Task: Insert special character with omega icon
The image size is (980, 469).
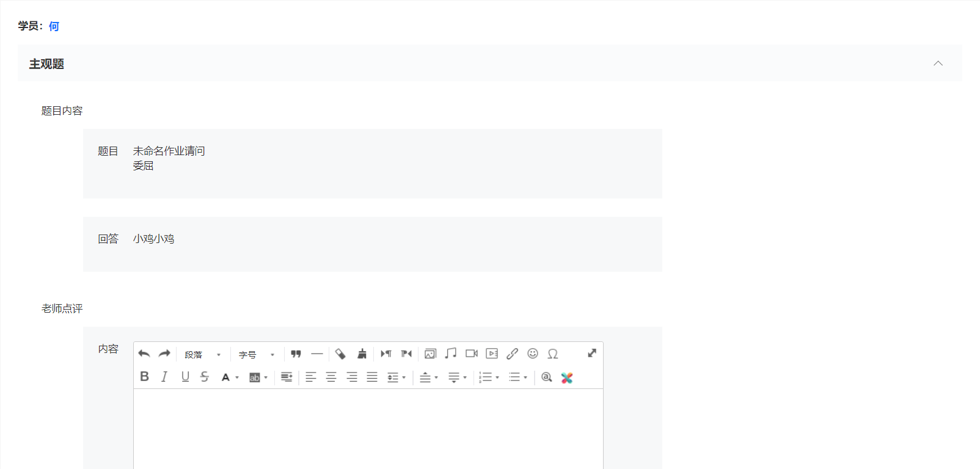Action: 553,354
